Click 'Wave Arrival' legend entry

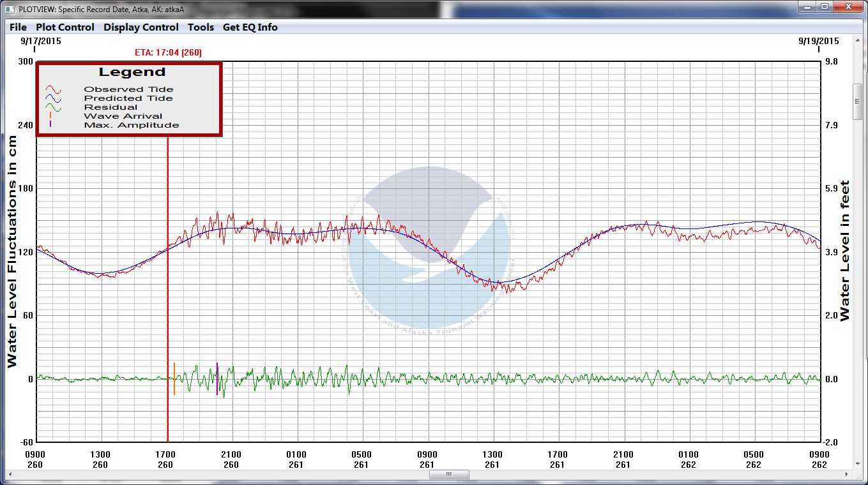[x=123, y=116]
